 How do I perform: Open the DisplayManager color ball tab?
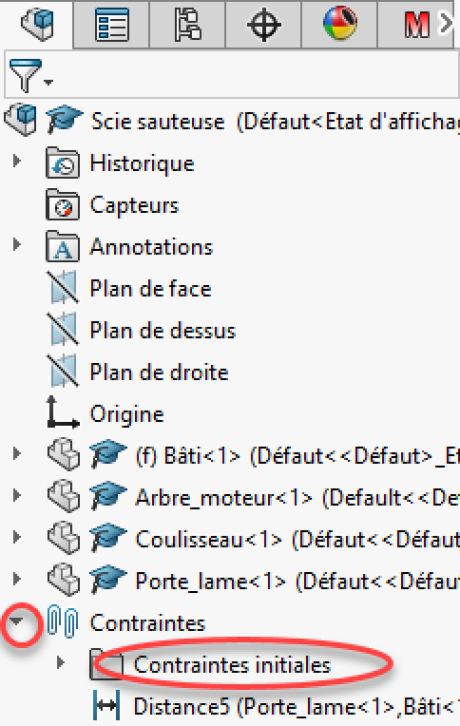point(340,23)
